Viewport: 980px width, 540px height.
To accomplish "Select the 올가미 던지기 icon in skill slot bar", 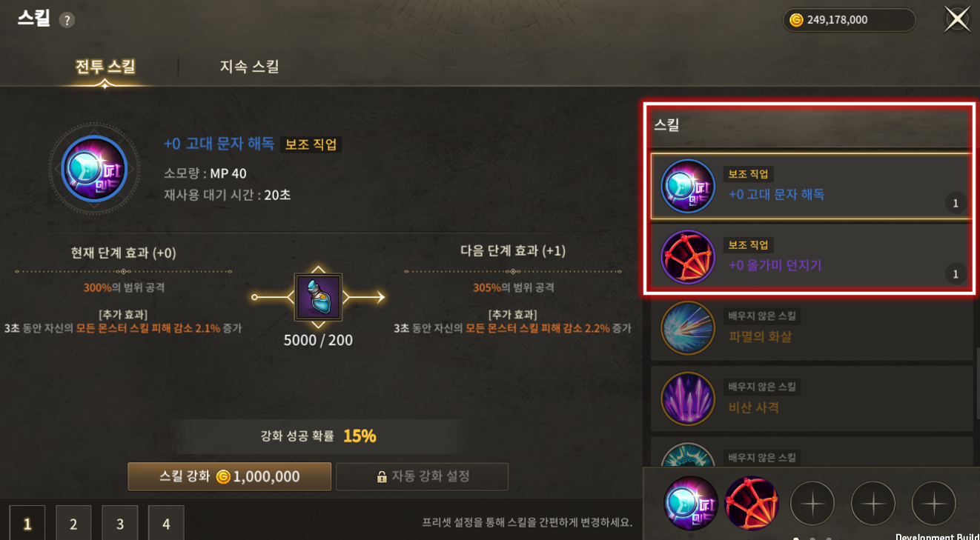I will coord(752,504).
